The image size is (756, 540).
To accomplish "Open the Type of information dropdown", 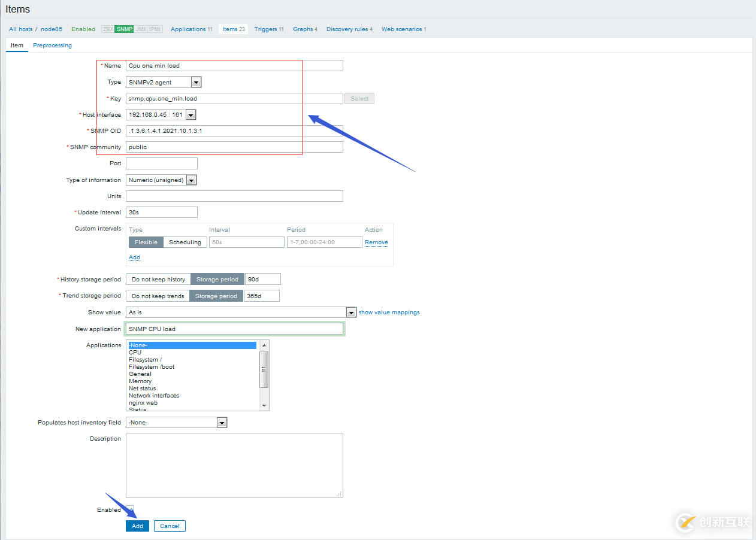I will point(162,180).
